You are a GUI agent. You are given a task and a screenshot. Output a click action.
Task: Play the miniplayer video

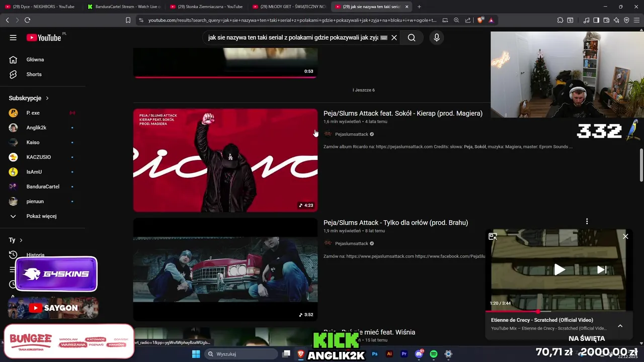(x=559, y=270)
